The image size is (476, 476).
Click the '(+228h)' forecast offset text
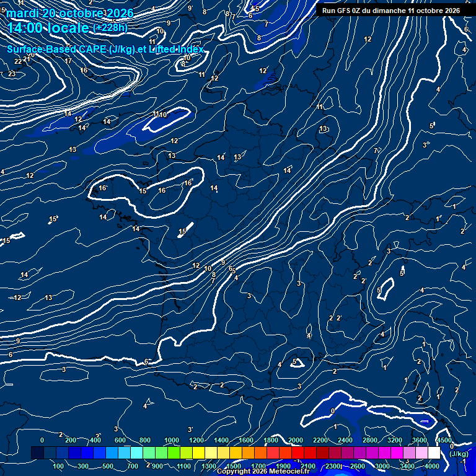pyautogui.click(x=110, y=28)
